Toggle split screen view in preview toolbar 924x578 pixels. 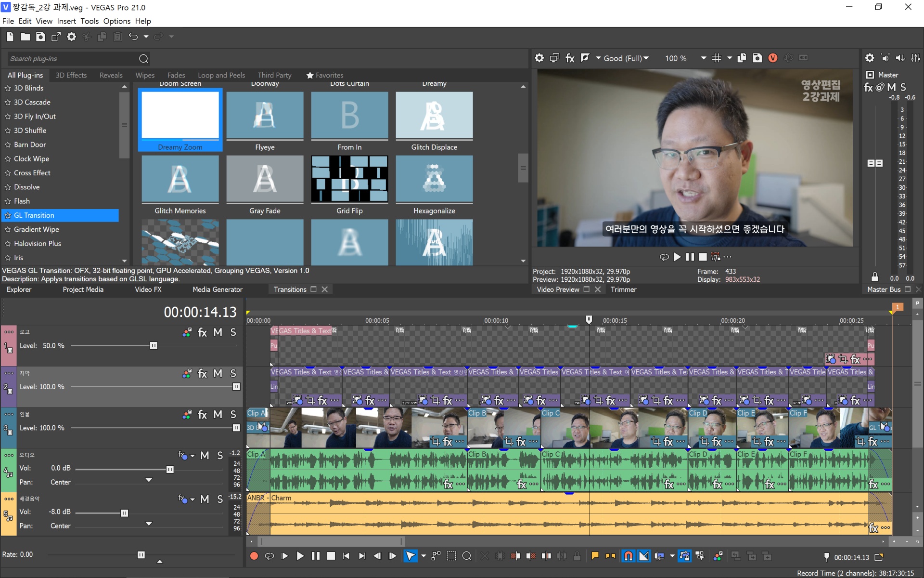coord(585,58)
